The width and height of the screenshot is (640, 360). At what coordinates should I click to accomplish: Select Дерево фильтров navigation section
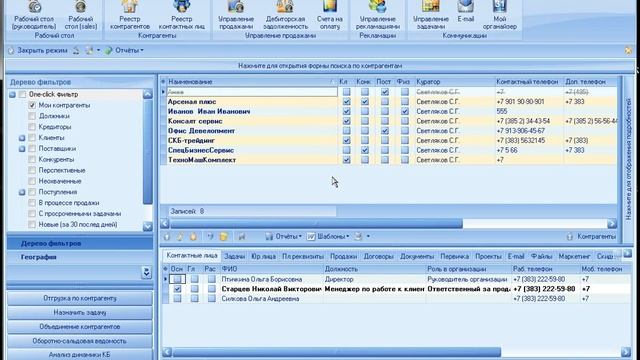pos(80,243)
